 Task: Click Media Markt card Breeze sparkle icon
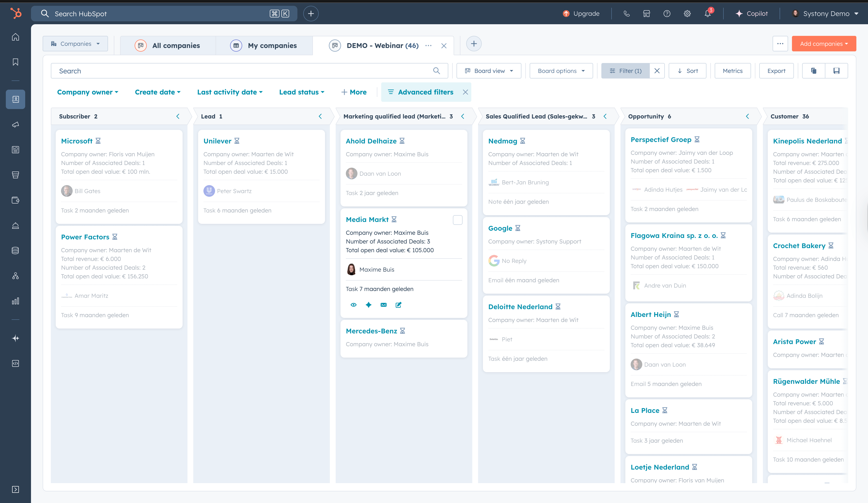point(369,305)
